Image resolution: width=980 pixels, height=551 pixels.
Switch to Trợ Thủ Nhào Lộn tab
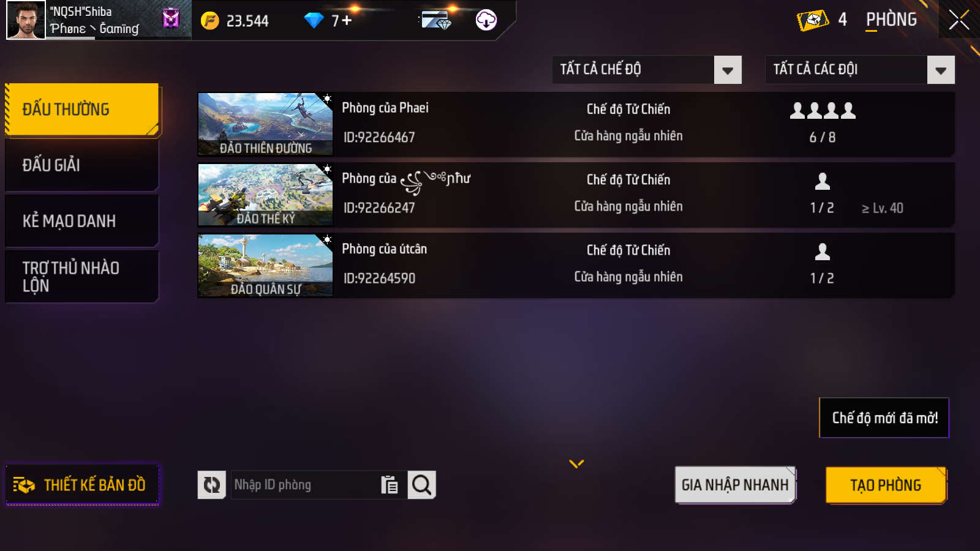coord(82,277)
